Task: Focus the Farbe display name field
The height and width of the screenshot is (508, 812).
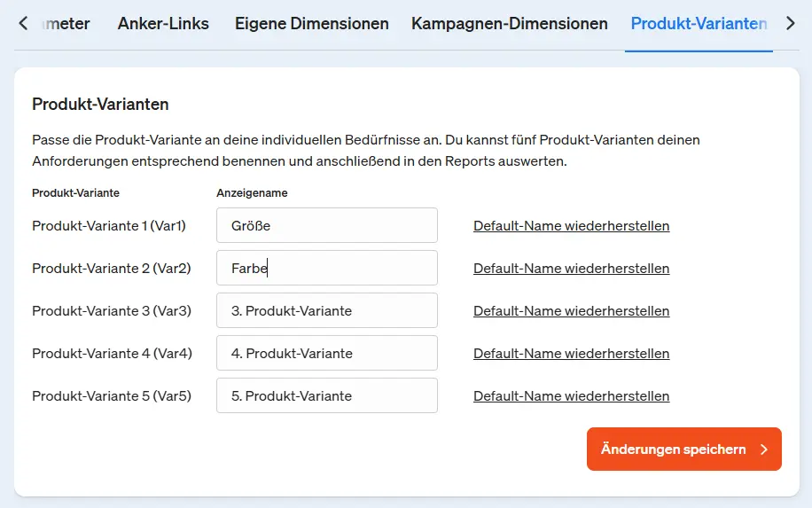Action: click(x=326, y=268)
